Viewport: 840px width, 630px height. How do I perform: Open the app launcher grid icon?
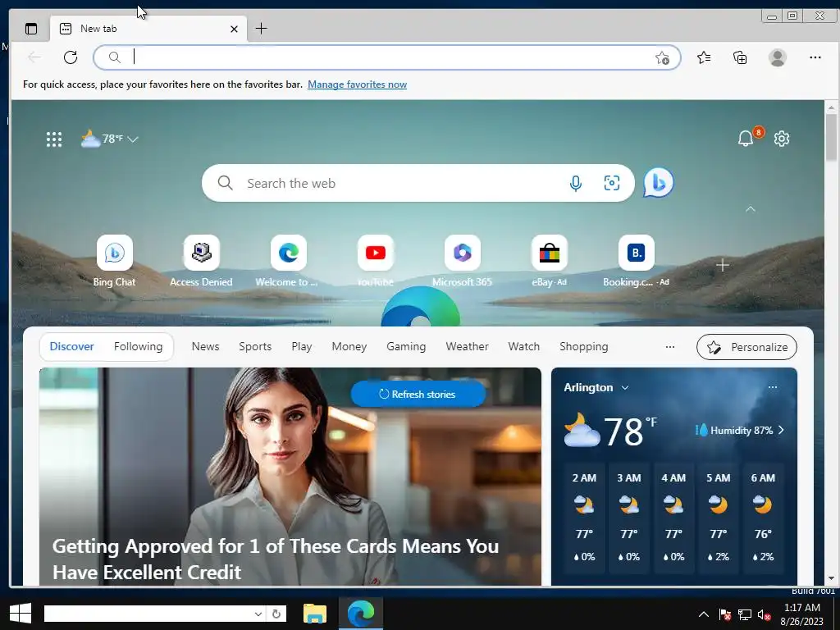pyautogui.click(x=54, y=139)
